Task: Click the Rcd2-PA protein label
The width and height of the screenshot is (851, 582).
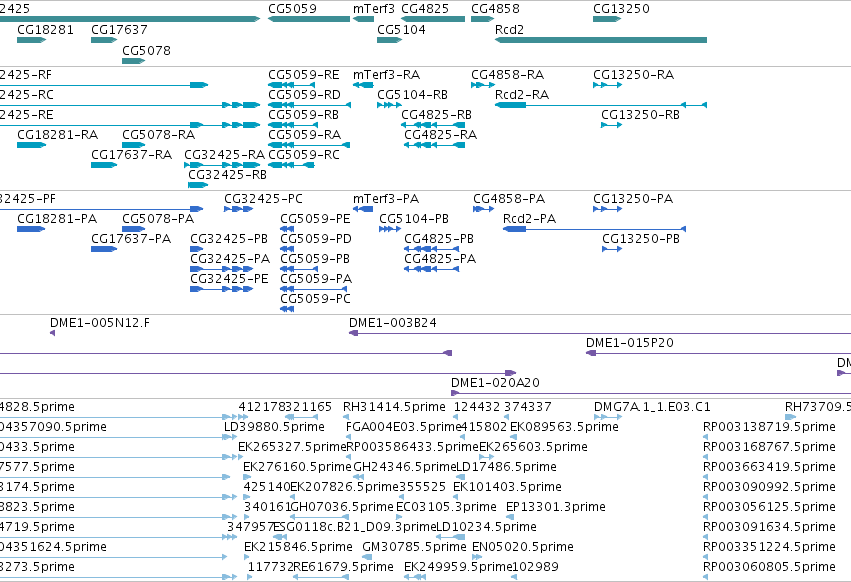Action: [529, 218]
